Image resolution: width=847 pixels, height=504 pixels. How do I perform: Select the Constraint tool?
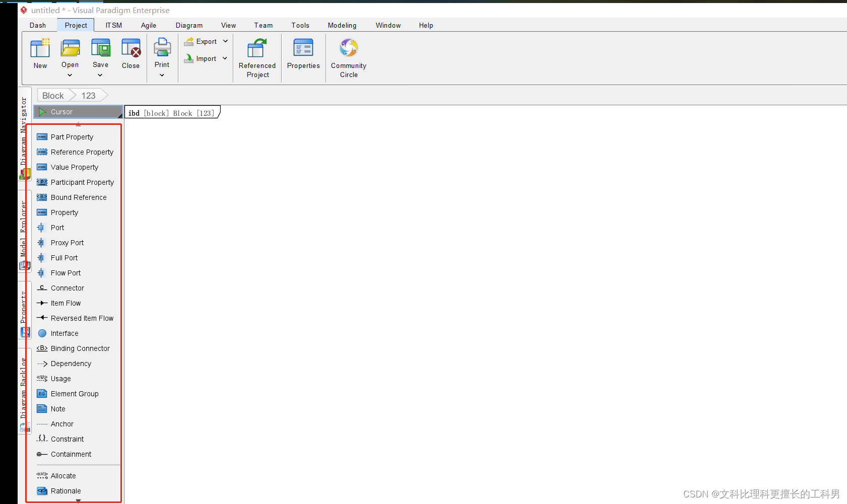[67, 439]
